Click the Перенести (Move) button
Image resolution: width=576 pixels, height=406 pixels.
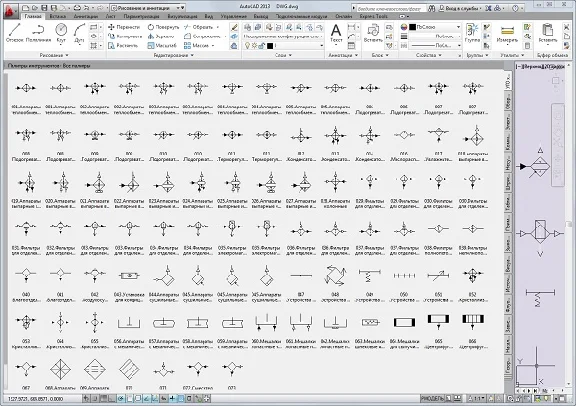(x=124, y=27)
